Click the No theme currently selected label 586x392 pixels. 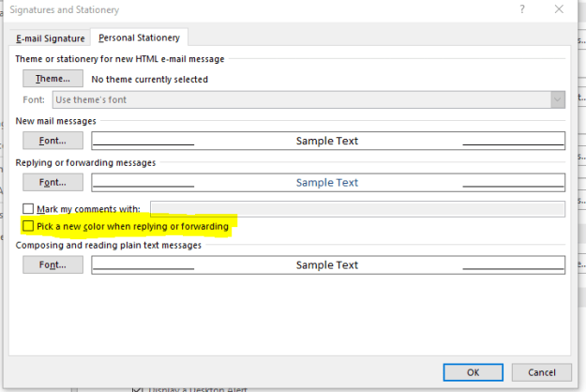(149, 79)
